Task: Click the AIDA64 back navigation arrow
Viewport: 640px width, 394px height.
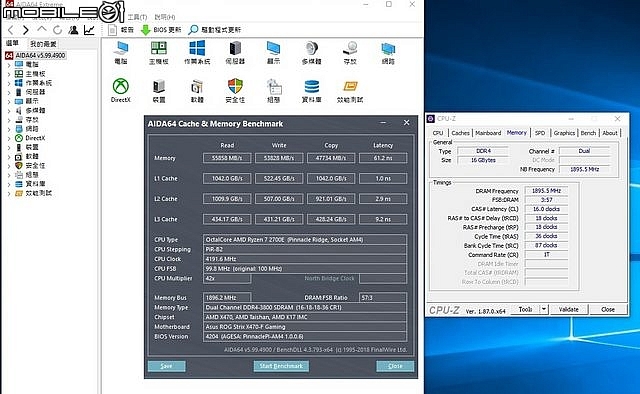Action: tap(11, 30)
